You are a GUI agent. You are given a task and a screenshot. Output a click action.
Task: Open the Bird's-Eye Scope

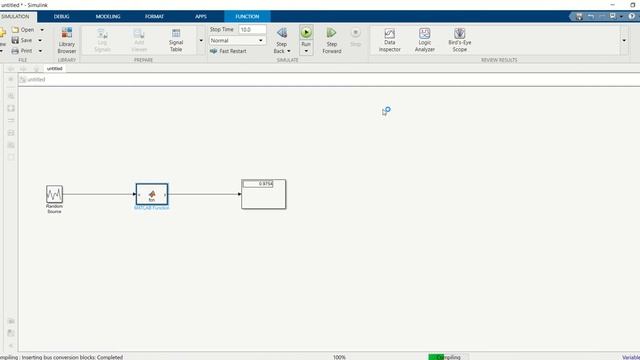click(460, 40)
